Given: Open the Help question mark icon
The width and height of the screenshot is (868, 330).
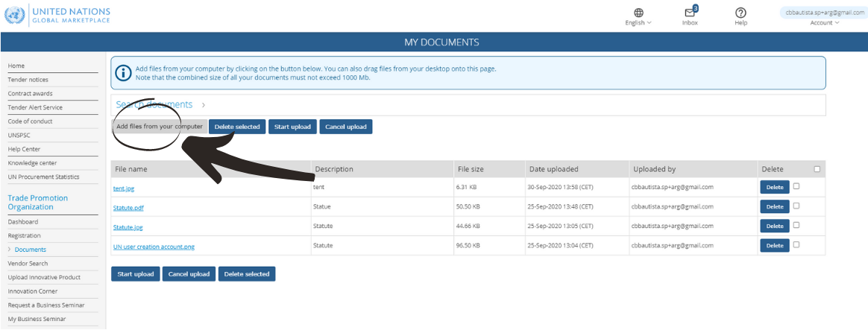Looking at the screenshot, I should coord(740,12).
